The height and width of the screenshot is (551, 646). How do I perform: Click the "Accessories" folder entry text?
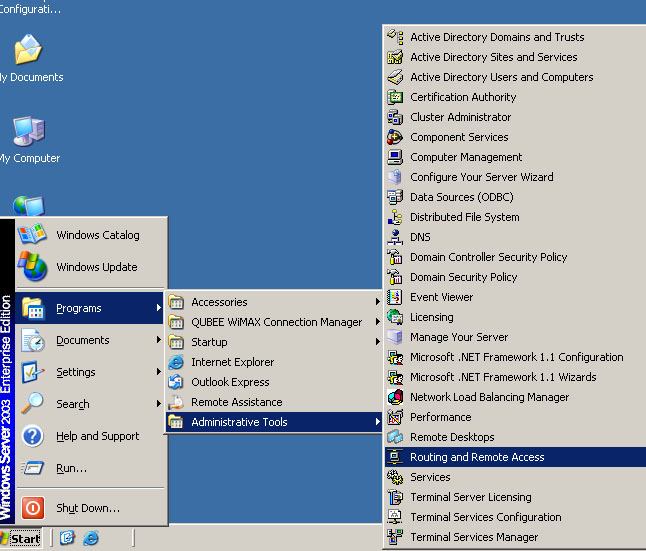tap(219, 302)
